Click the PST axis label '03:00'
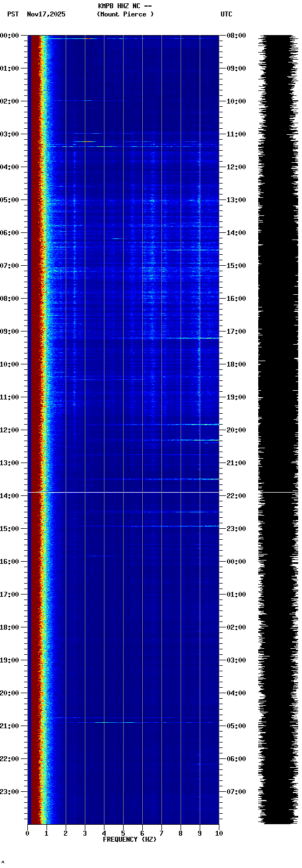 (x=9, y=134)
